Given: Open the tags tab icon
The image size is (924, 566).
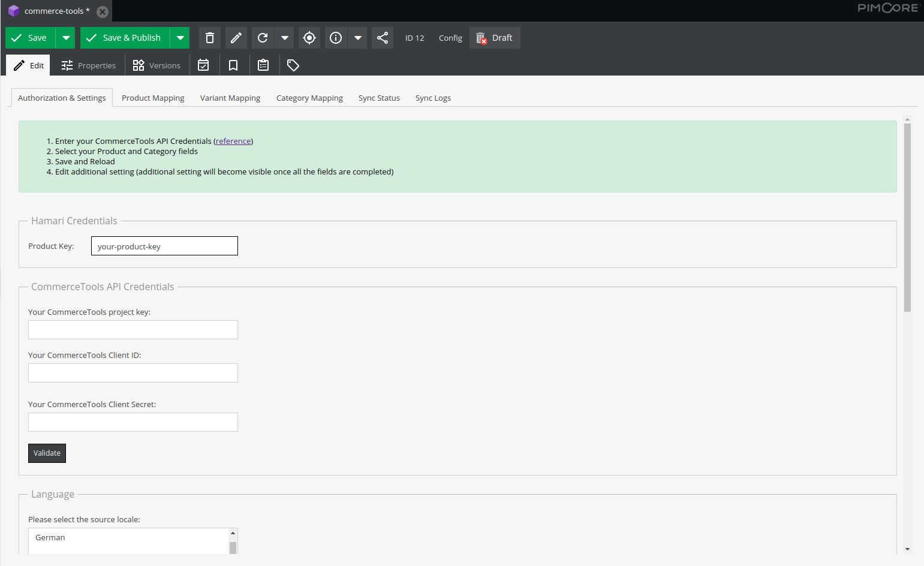Looking at the screenshot, I should (x=293, y=65).
